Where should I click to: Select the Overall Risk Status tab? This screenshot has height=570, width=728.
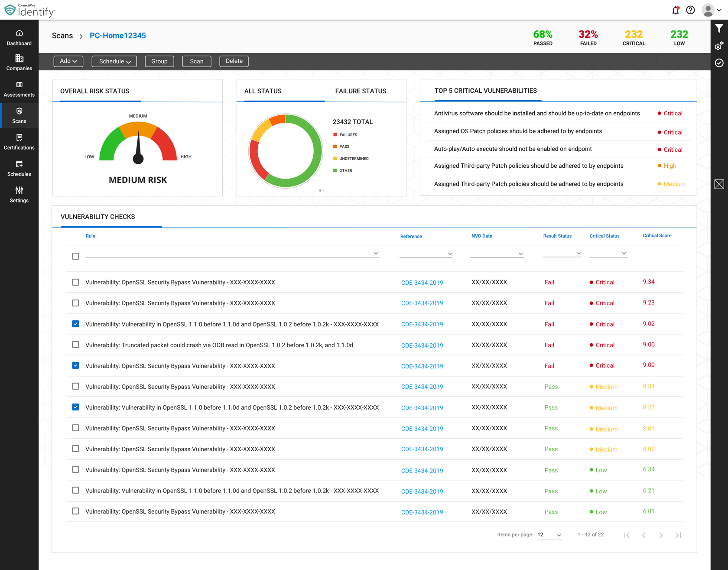(x=95, y=91)
